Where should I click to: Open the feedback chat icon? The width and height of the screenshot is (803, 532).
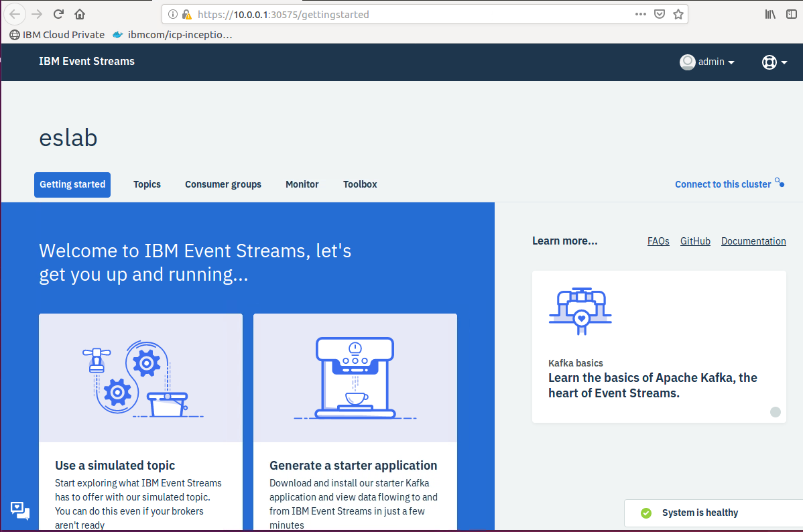point(20,511)
